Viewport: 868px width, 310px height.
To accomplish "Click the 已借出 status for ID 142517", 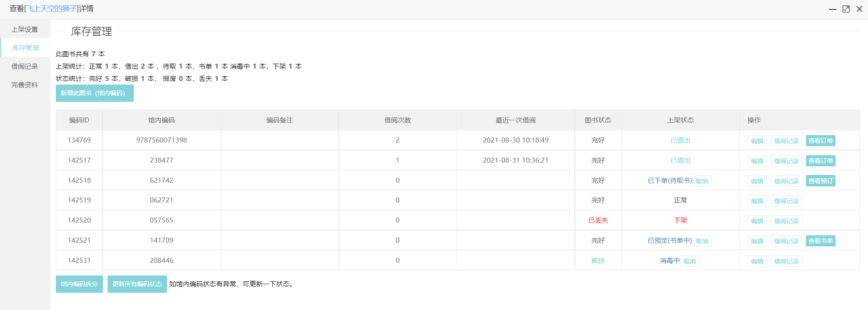I will point(680,161).
